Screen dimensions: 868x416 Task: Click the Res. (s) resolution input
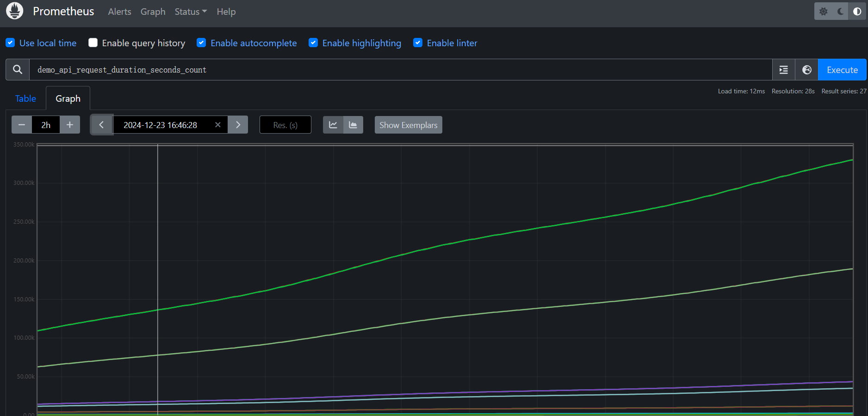click(285, 125)
